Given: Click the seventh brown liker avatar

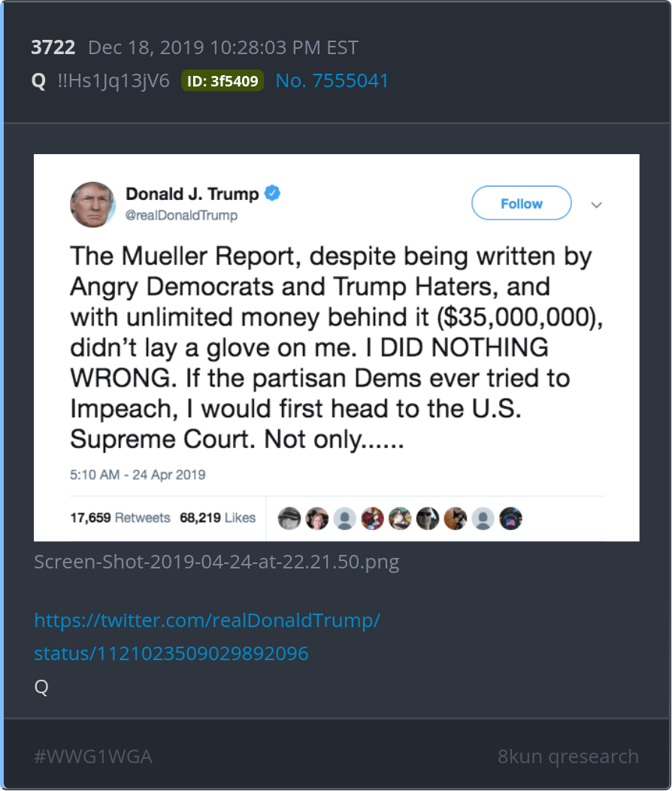Looking at the screenshot, I should 456,518.
